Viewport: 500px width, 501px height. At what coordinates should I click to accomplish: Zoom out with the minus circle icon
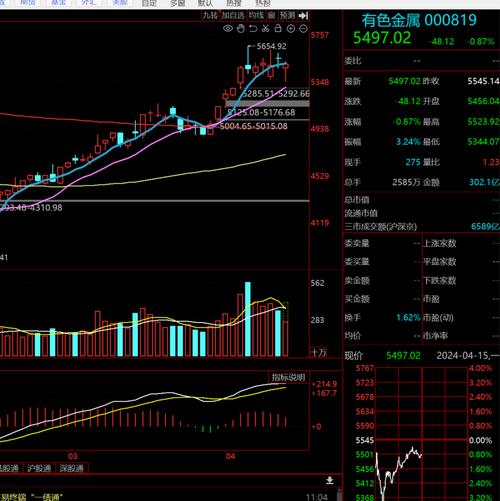303,29
